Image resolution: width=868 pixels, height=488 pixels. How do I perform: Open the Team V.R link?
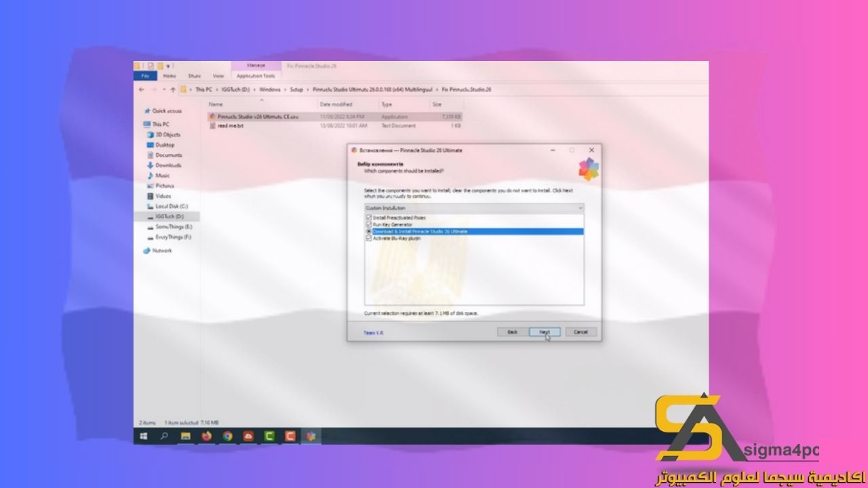[x=374, y=333]
